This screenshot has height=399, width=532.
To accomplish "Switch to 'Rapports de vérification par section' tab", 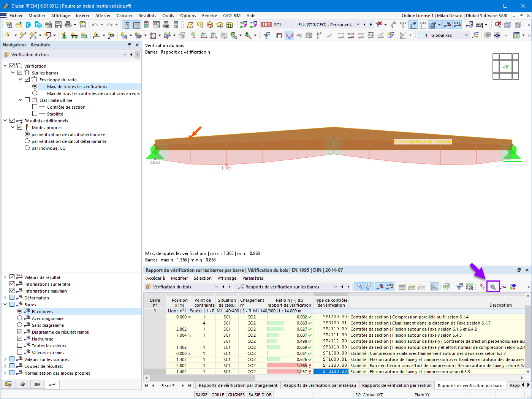I will [x=397, y=385].
